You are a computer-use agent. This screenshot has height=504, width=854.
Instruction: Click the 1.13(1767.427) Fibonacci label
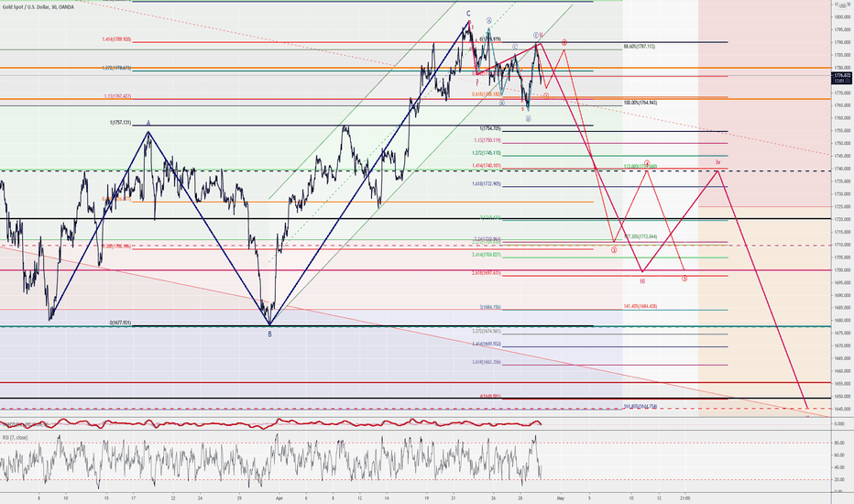[117, 96]
